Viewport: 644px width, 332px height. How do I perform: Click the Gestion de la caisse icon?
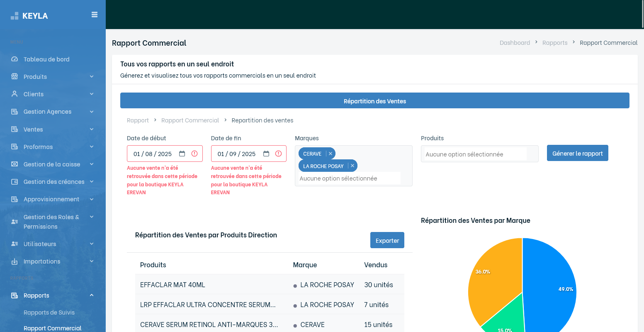(x=15, y=164)
